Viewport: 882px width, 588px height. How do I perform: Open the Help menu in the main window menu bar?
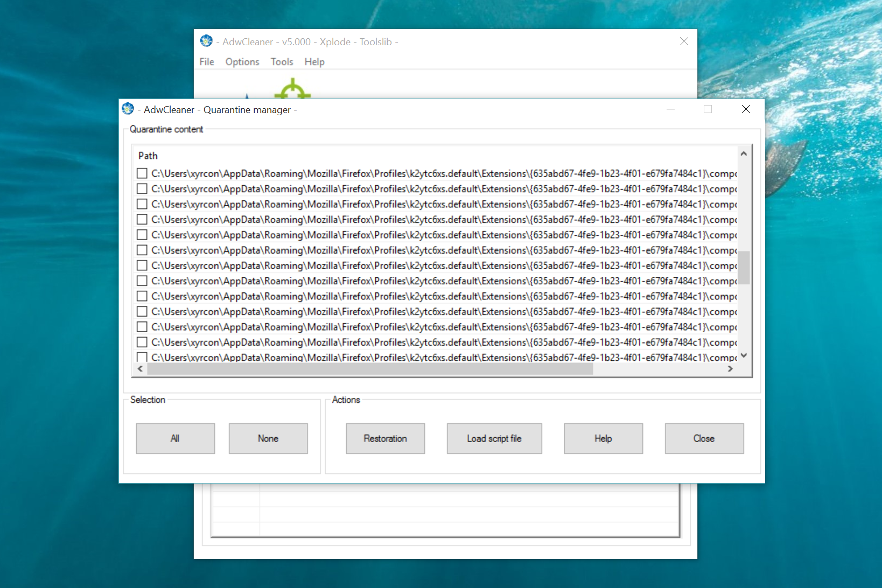314,62
